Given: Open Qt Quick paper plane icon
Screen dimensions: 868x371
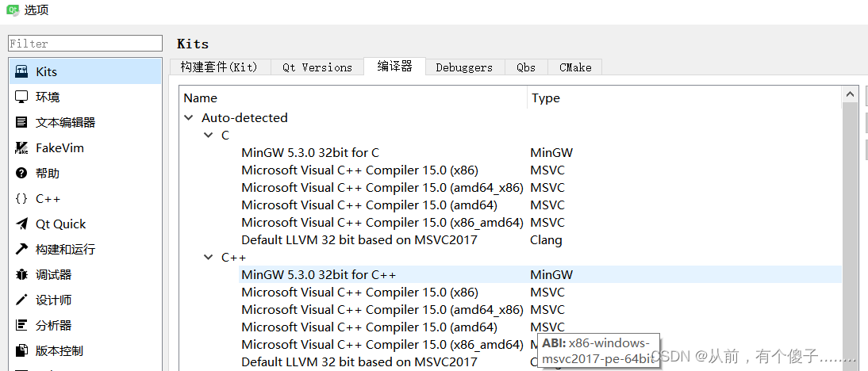Looking at the screenshot, I should [21, 224].
